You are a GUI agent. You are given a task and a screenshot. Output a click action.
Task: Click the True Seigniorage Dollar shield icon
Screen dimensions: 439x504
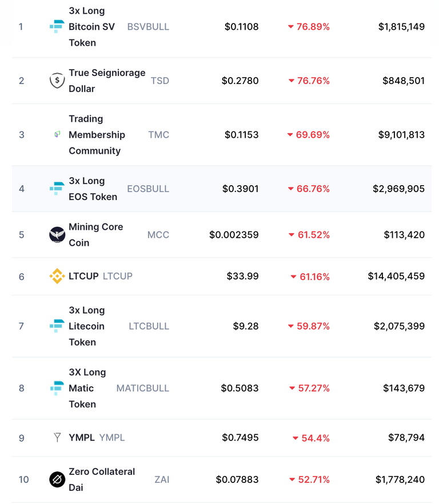[x=57, y=81]
